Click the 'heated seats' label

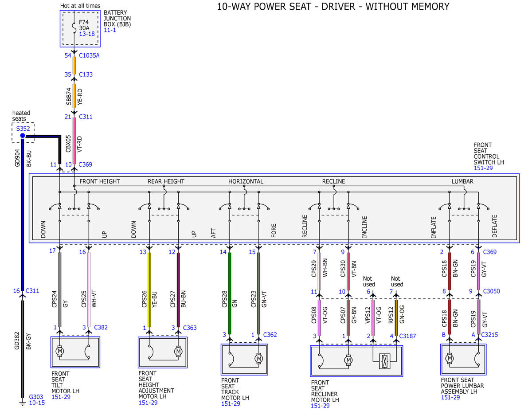(22, 116)
